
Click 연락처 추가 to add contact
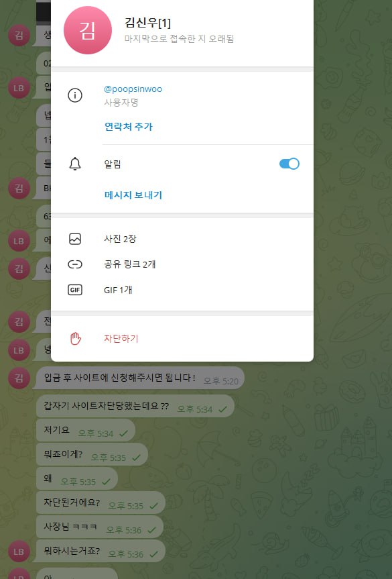coord(129,127)
